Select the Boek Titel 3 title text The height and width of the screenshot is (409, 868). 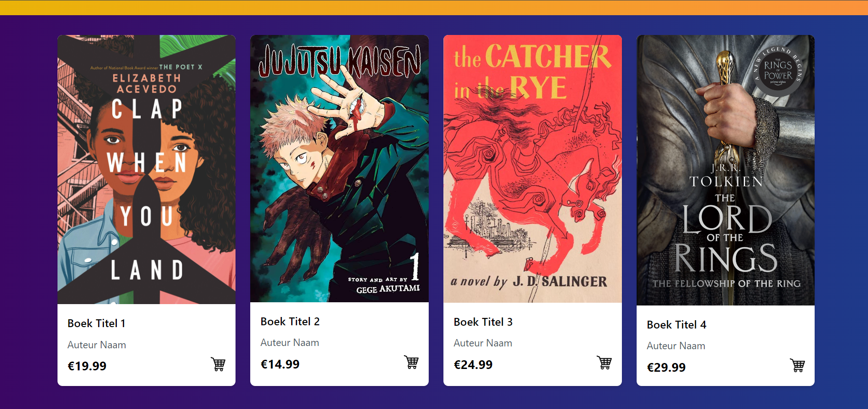point(483,322)
